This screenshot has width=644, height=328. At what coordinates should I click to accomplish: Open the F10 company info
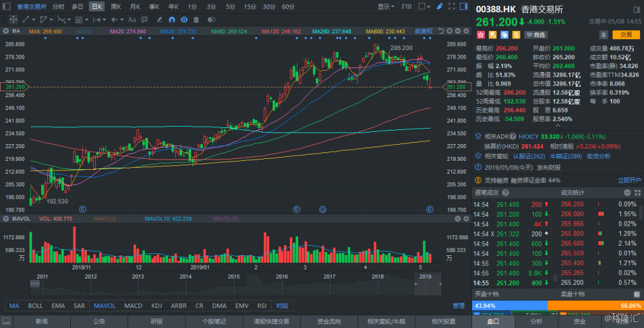(x=406, y=6)
